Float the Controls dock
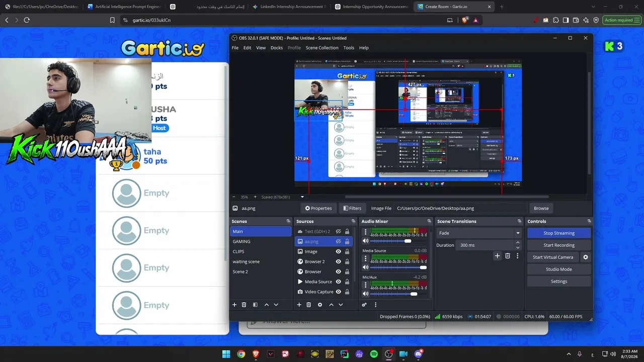This screenshot has width=644, height=362. click(589, 221)
